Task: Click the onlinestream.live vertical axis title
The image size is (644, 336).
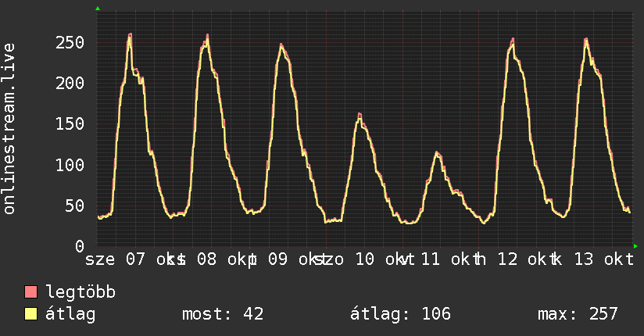Action: click(x=9, y=129)
